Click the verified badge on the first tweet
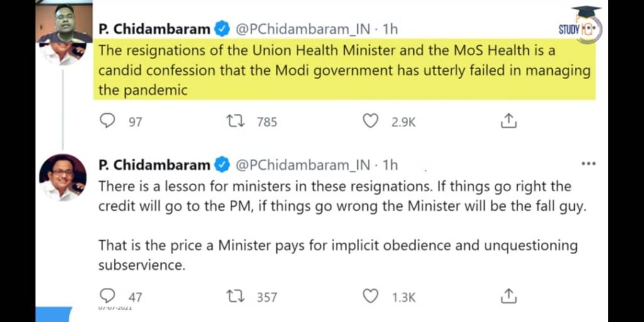 tap(222, 29)
